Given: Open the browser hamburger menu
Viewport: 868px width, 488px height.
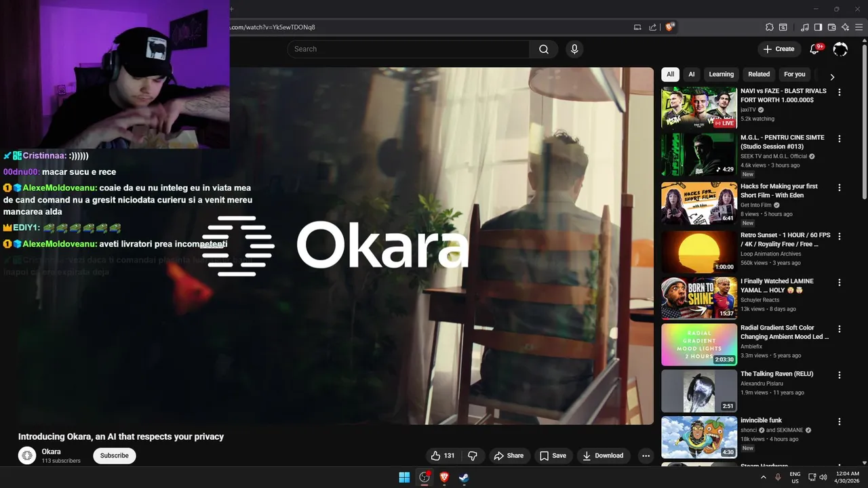Looking at the screenshot, I should click(859, 27).
